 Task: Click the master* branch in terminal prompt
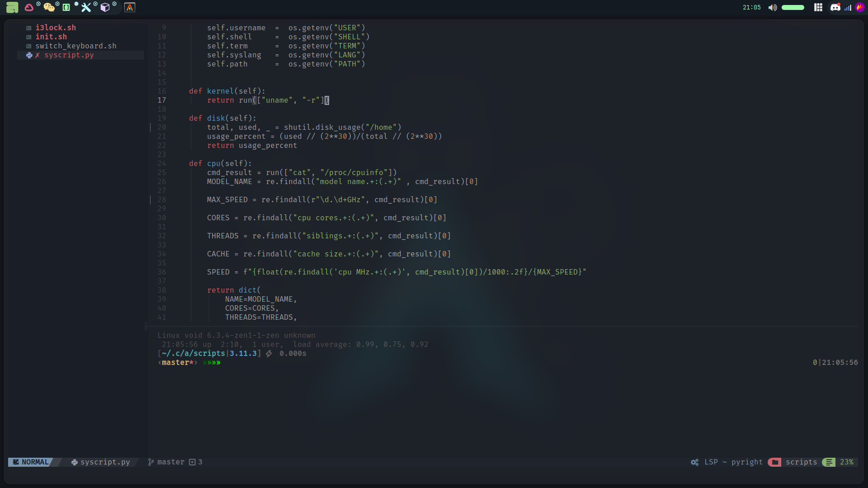(x=177, y=362)
